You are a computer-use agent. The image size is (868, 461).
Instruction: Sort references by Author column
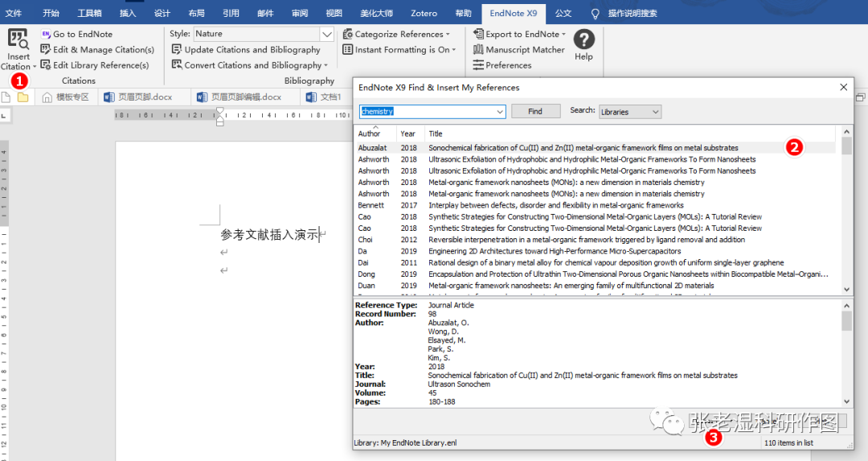click(375, 133)
